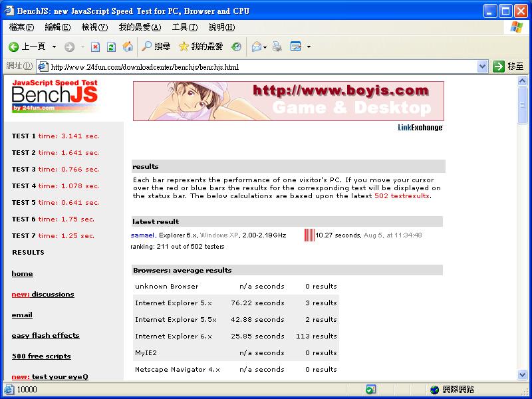Screen dimensions: 532x399
Task: Open the 檔案(F) File menu
Action: [22, 27]
